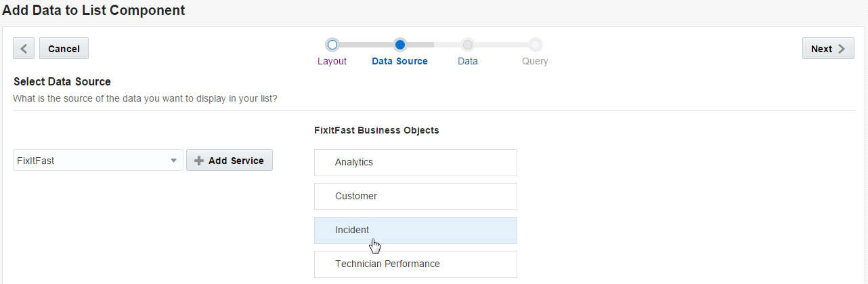The height and width of the screenshot is (284, 868).
Task: Click the Add Service button text
Action: (x=236, y=161)
